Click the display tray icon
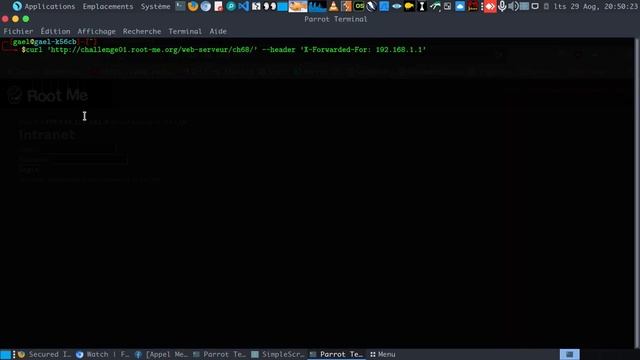 click(x=535, y=6)
